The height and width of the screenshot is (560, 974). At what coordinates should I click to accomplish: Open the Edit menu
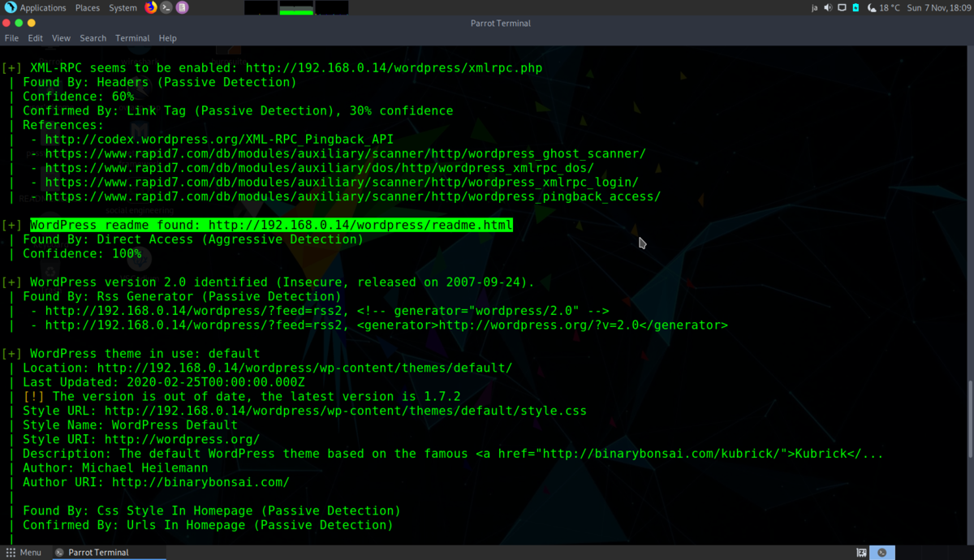[35, 38]
